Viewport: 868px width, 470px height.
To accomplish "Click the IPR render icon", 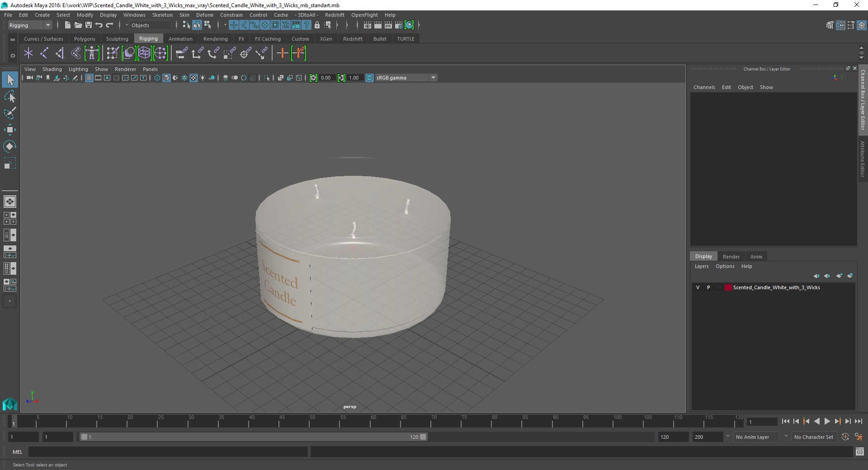I will coord(388,25).
